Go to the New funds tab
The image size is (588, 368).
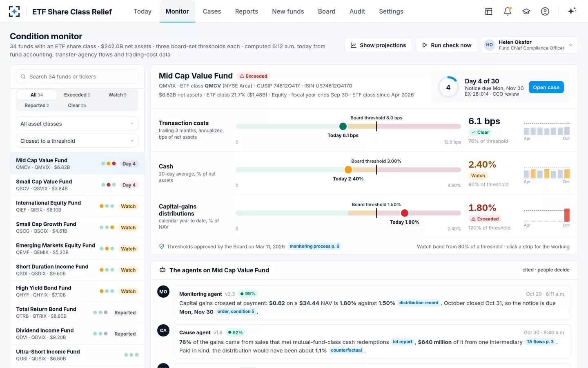[x=288, y=11]
